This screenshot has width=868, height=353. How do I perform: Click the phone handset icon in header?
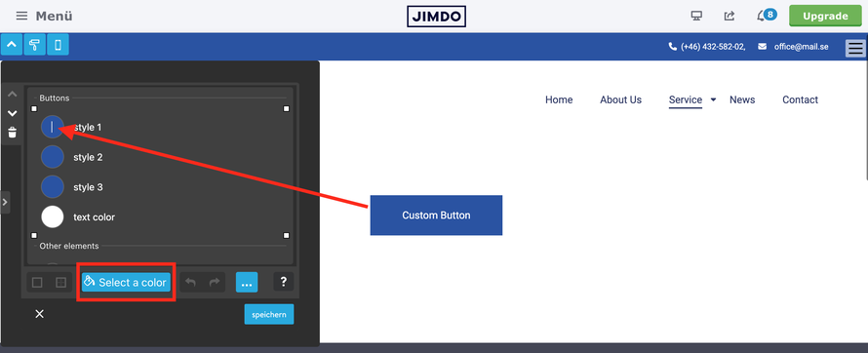673,47
